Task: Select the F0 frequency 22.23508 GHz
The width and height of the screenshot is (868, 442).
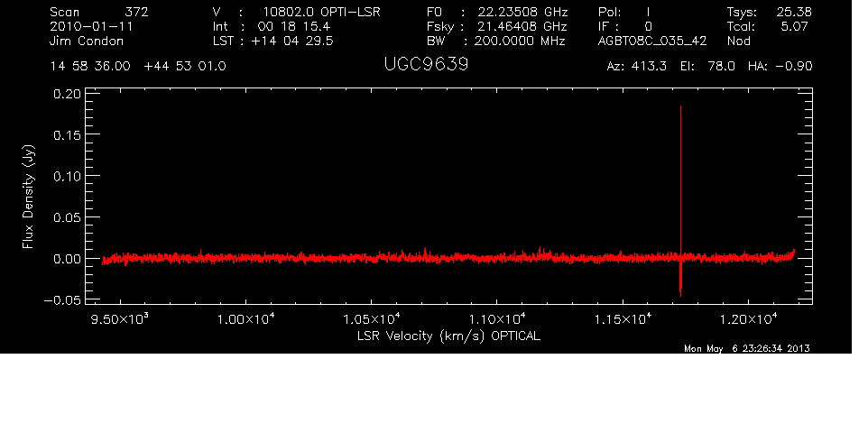Action: [x=523, y=12]
